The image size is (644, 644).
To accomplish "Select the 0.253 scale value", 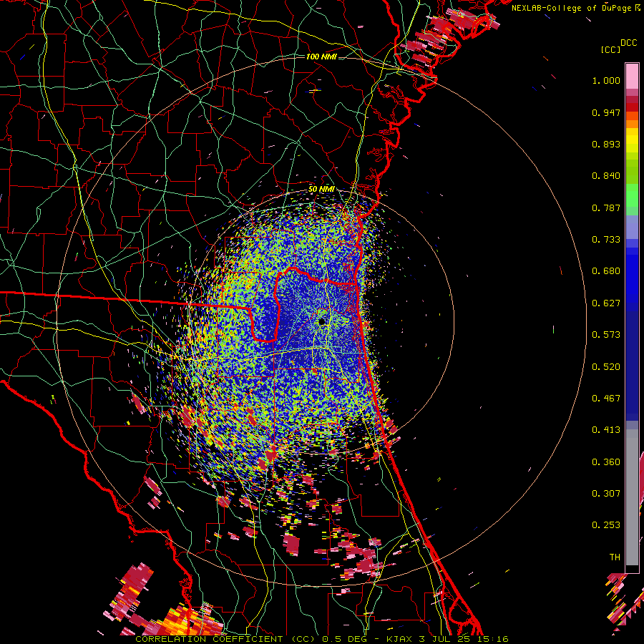I will pos(606,525).
